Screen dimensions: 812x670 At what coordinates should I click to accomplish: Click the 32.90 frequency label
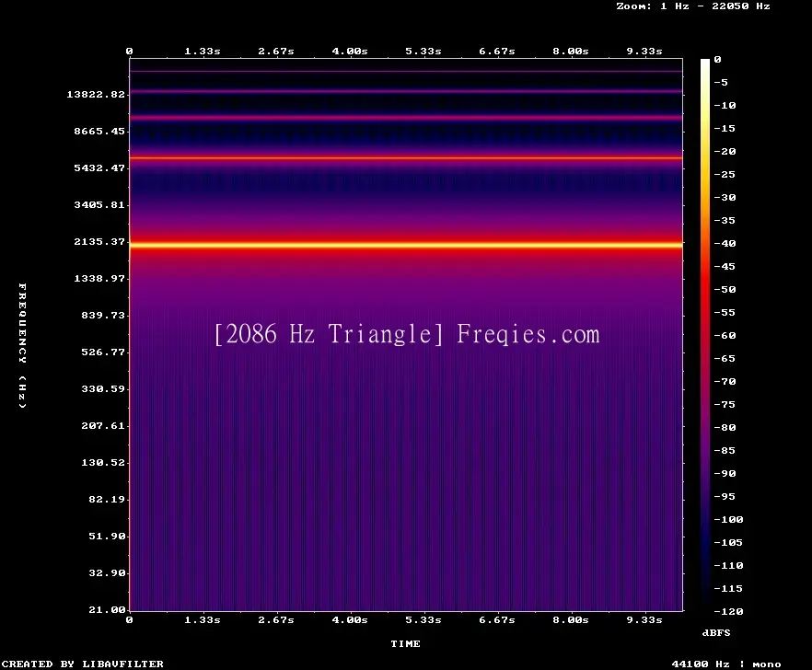coord(107,572)
